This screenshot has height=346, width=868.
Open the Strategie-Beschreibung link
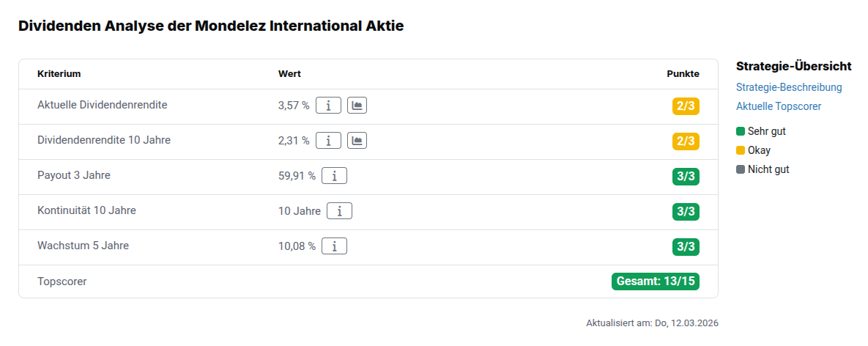pos(789,87)
